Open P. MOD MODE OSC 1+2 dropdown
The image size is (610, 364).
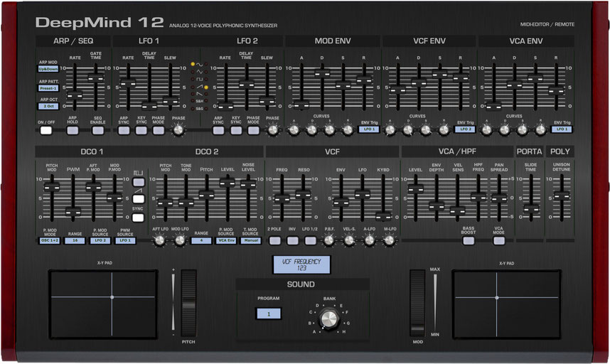[48, 241]
